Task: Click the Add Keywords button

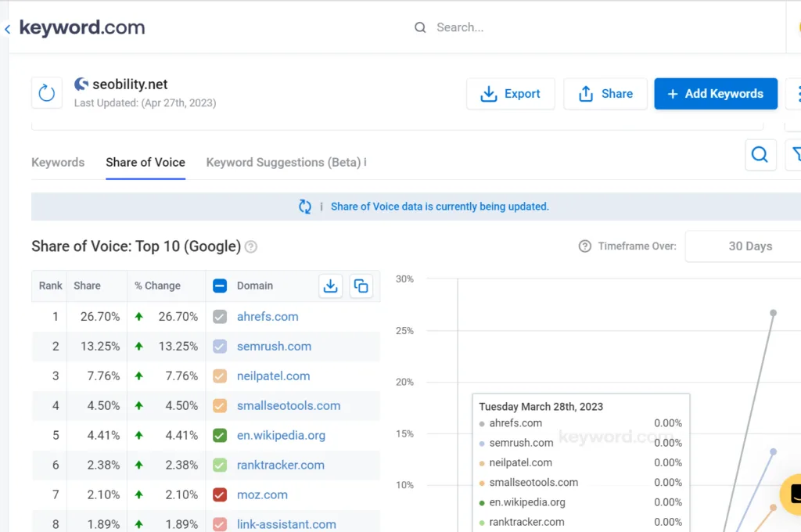Action: (x=715, y=93)
